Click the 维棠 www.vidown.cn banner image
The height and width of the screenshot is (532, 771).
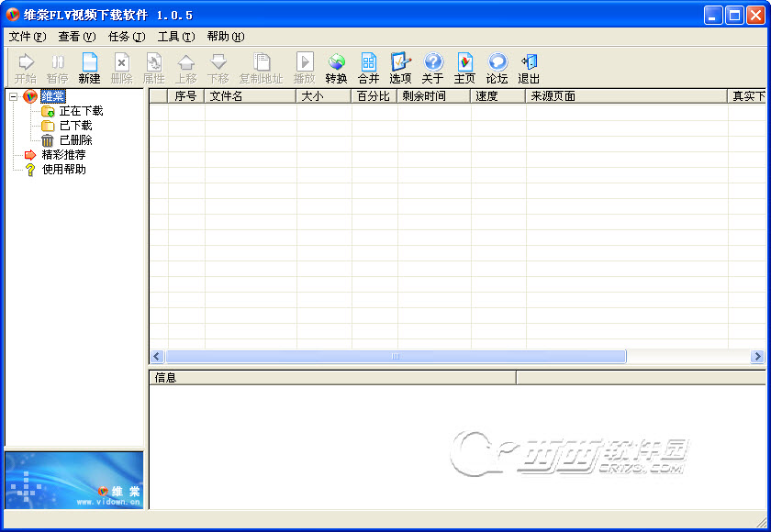[74, 480]
